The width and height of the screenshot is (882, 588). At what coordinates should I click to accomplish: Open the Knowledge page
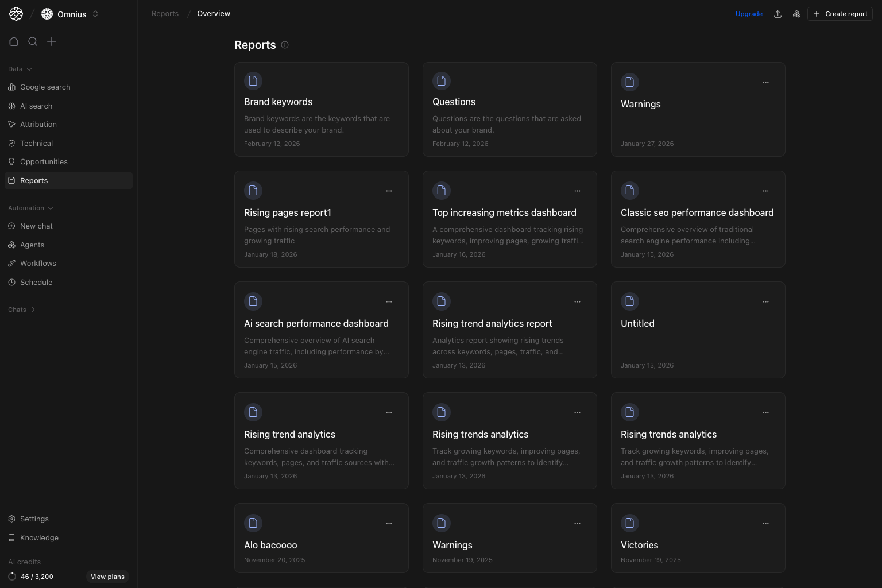pyautogui.click(x=38, y=537)
